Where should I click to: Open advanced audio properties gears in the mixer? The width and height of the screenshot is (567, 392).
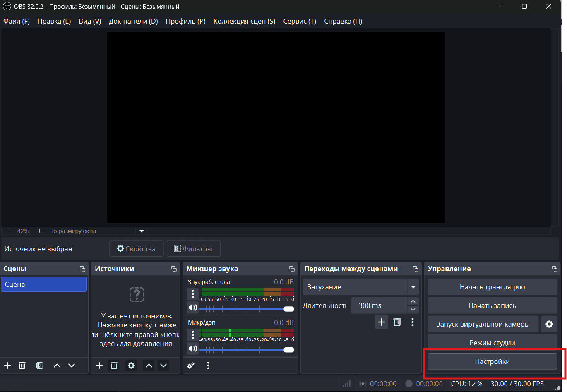tap(191, 366)
